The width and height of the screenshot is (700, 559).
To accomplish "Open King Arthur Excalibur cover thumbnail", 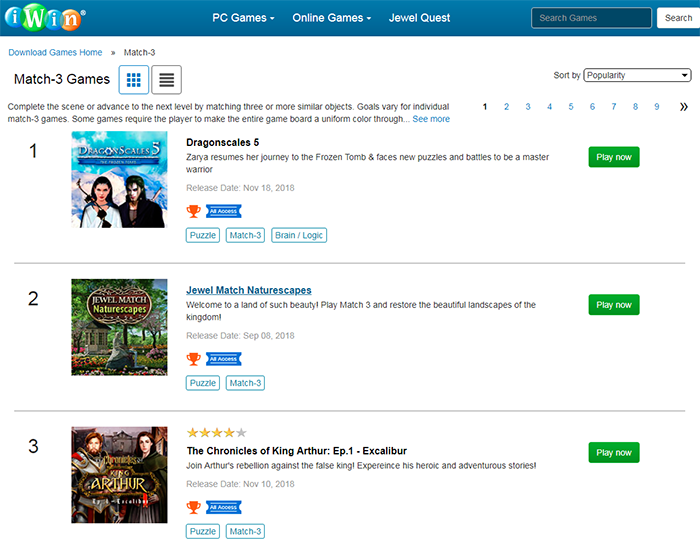I will 119,475.
